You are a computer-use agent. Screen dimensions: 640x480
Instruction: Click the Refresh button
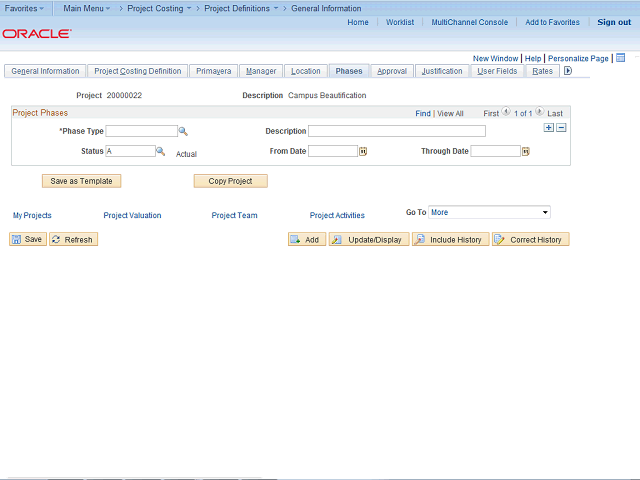coord(73,239)
